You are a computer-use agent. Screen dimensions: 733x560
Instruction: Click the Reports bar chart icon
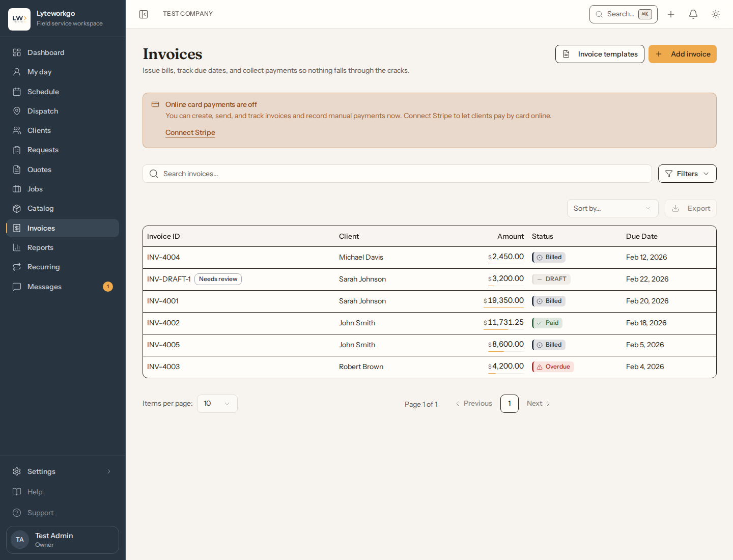17,247
